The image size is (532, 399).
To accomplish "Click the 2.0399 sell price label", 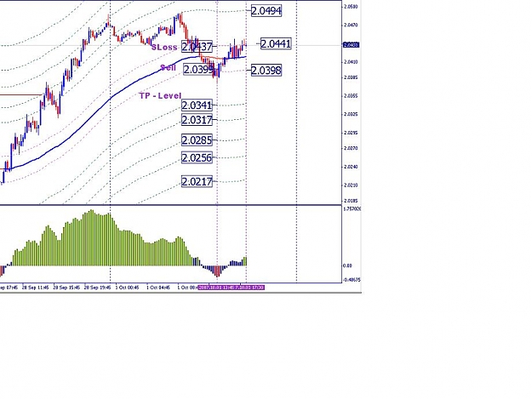I will coord(199,70).
